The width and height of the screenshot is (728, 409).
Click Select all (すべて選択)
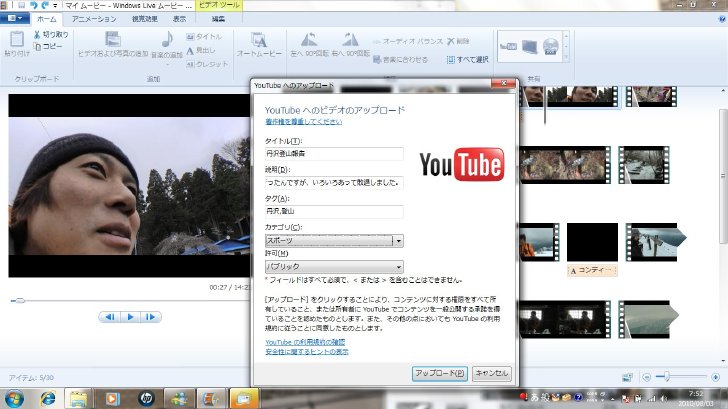point(468,59)
